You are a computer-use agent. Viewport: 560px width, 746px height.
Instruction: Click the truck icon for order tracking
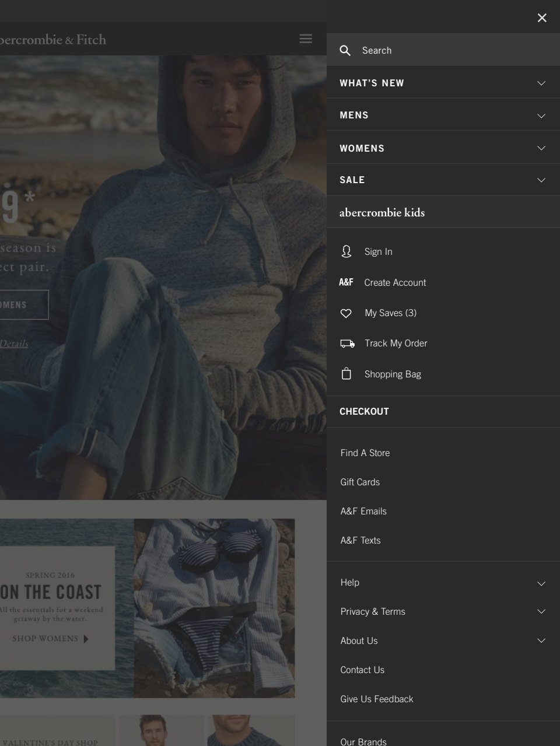point(347,344)
